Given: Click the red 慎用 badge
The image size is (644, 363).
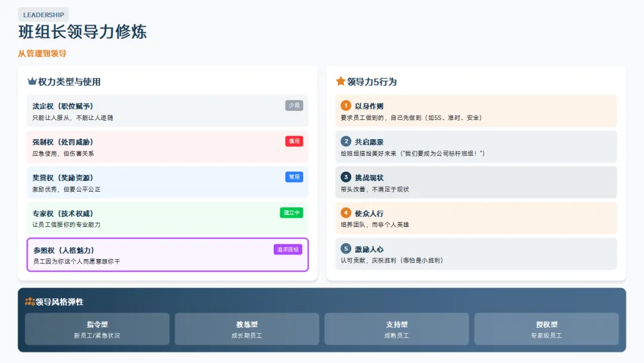Looking at the screenshot, I should coord(294,141).
